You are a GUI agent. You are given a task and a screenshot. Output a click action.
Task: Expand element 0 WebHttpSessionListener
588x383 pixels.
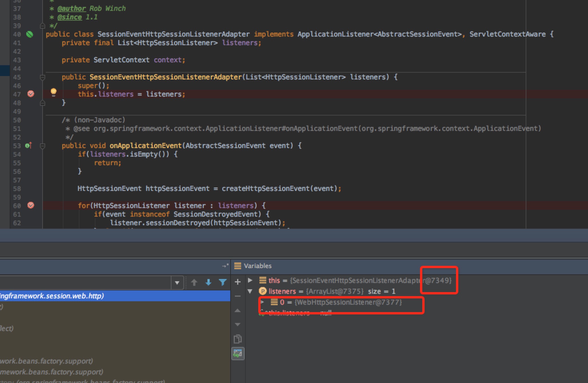point(263,302)
